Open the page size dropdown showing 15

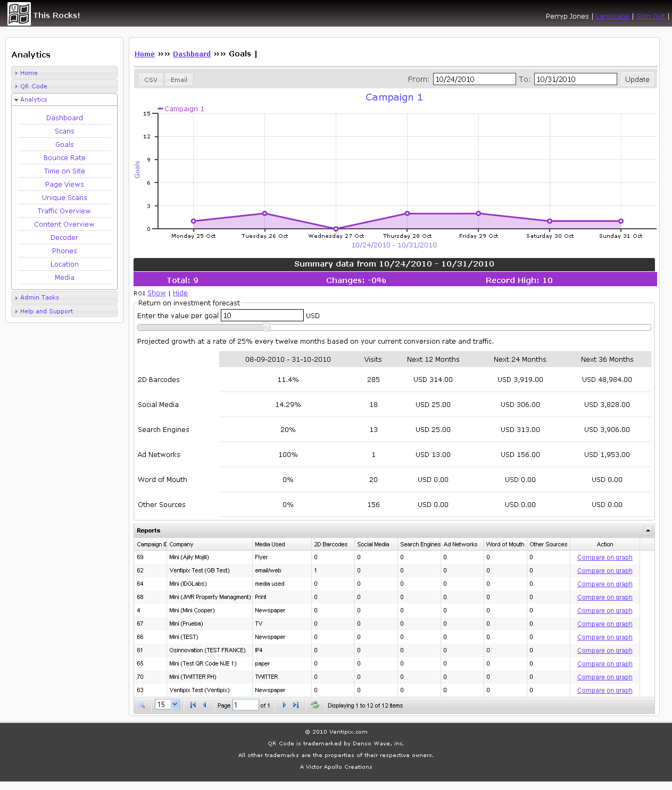(167, 704)
